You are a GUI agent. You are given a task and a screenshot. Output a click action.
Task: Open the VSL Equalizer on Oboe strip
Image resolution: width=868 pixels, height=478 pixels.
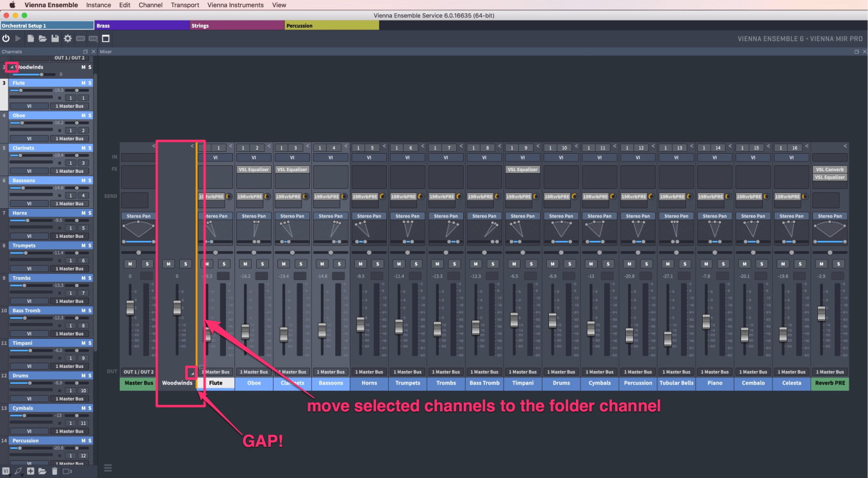click(x=254, y=169)
